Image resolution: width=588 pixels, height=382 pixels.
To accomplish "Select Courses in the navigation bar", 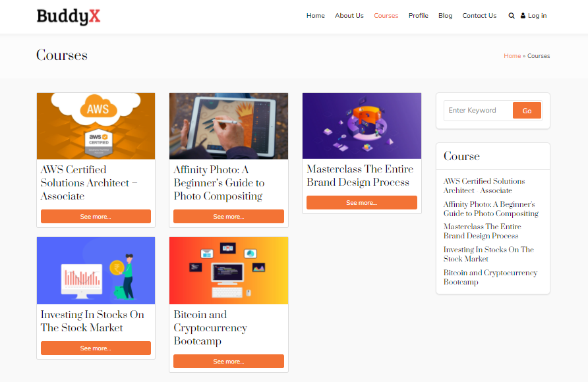I will [x=386, y=16].
